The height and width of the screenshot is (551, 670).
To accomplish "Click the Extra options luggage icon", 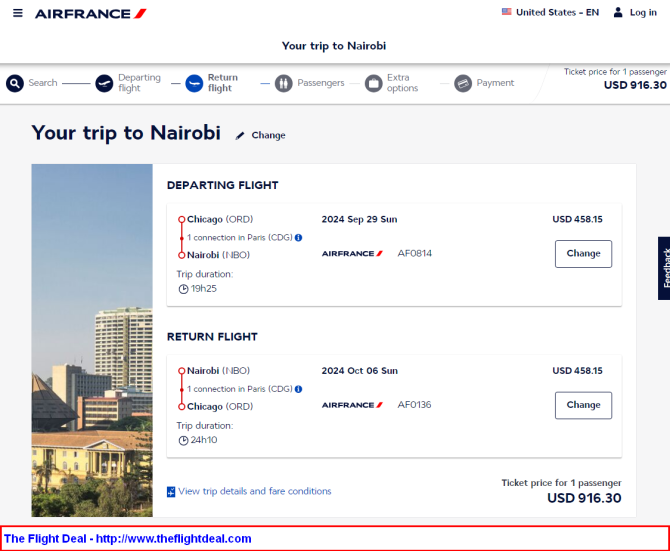I will [373, 83].
